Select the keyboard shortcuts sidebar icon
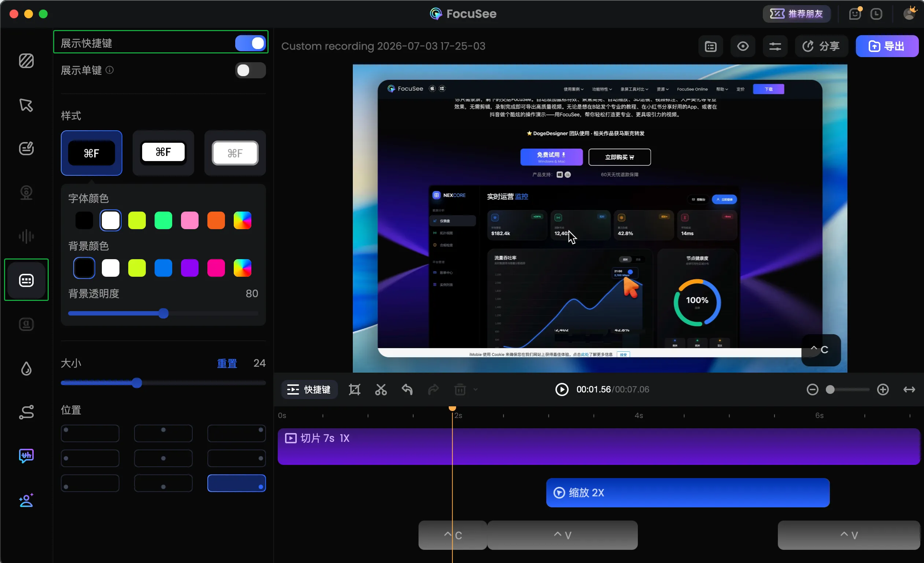This screenshot has width=924, height=563. click(x=26, y=280)
